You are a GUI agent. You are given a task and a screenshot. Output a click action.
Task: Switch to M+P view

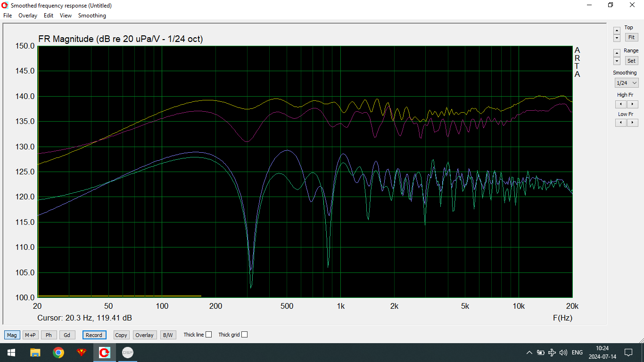pyautogui.click(x=30, y=335)
